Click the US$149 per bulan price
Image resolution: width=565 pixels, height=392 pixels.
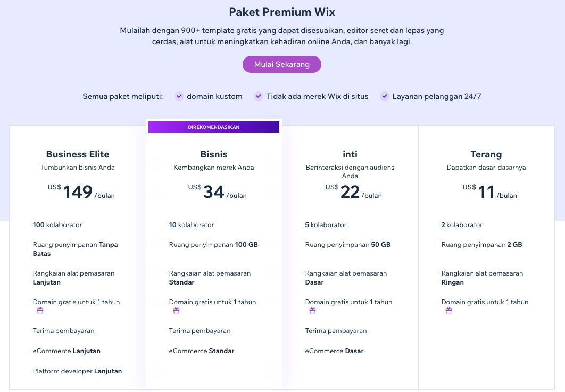point(77,192)
